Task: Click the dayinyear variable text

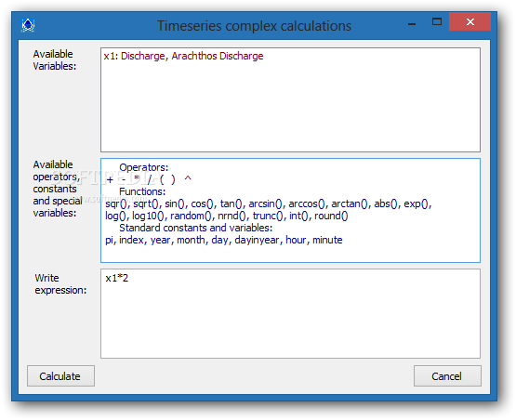Action: click(257, 240)
